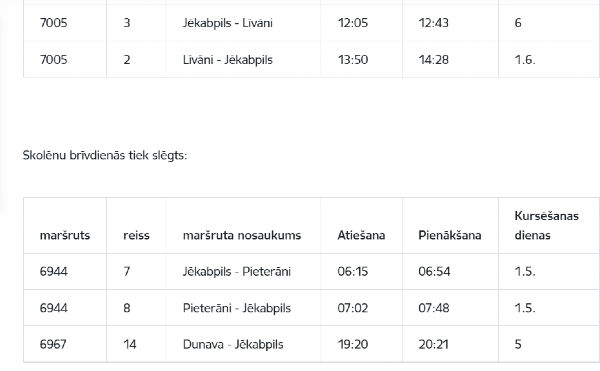Click departure time 06:15
The height and width of the screenshot is (371, 600).
[x=352, y=272]
